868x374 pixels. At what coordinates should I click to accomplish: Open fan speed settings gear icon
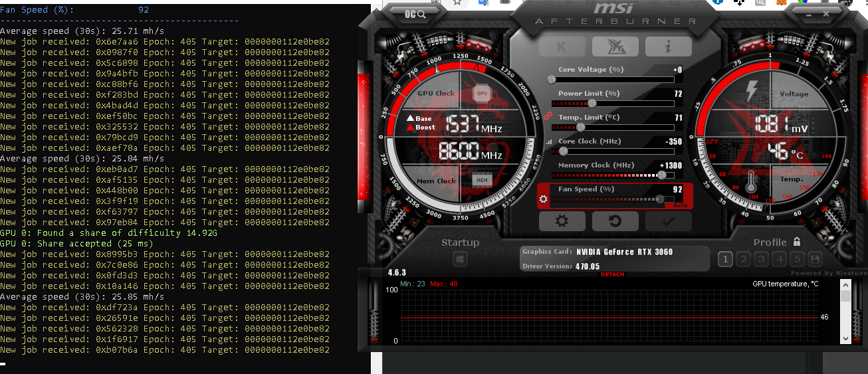pyautogui.click(x=544, y=199)
